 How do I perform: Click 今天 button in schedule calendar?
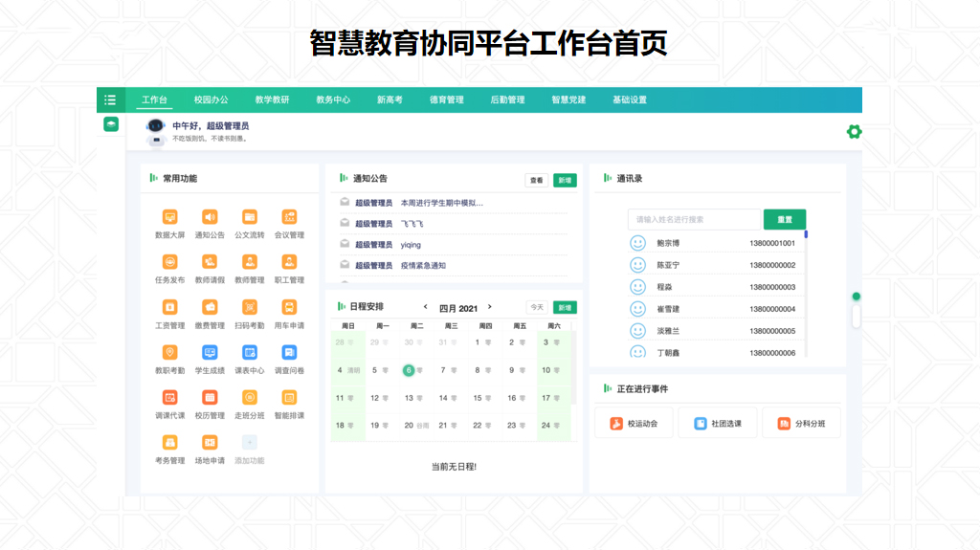coord(537,308)
